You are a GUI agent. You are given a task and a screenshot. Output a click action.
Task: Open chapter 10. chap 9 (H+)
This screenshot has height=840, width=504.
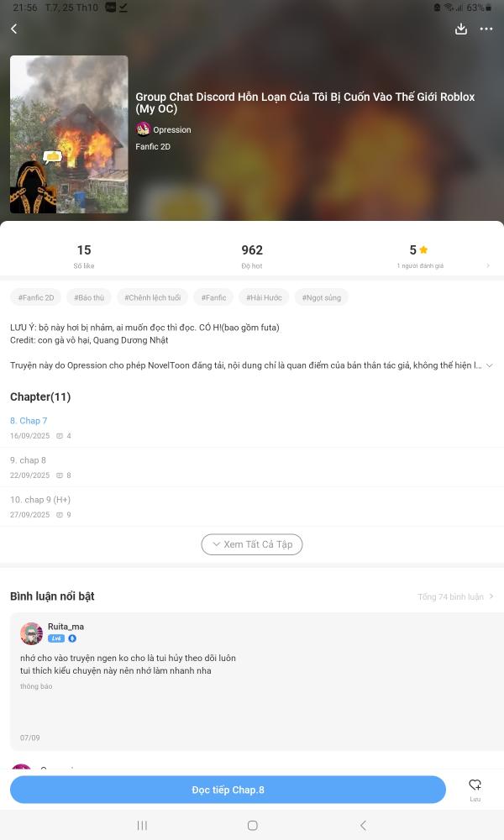coord(252,507)
